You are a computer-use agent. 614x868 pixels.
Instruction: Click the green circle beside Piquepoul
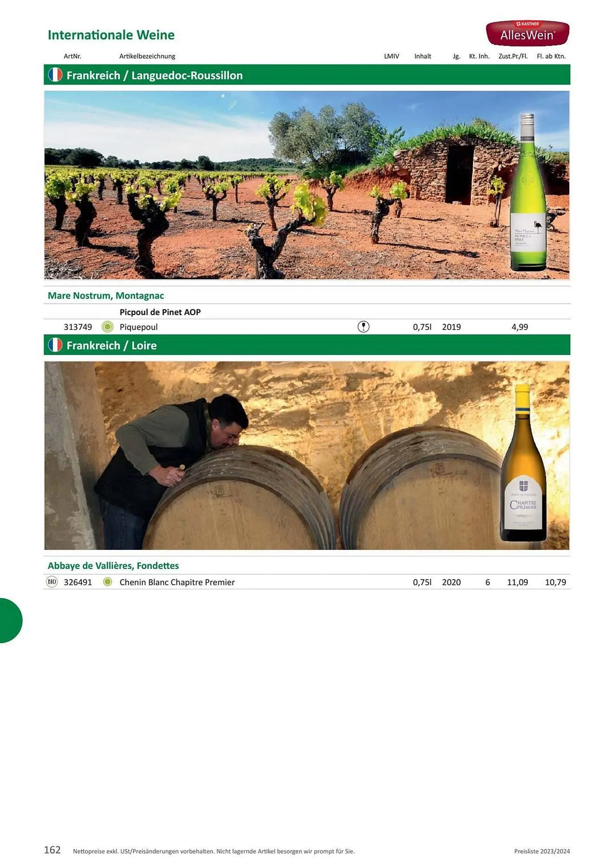point(107,327)
